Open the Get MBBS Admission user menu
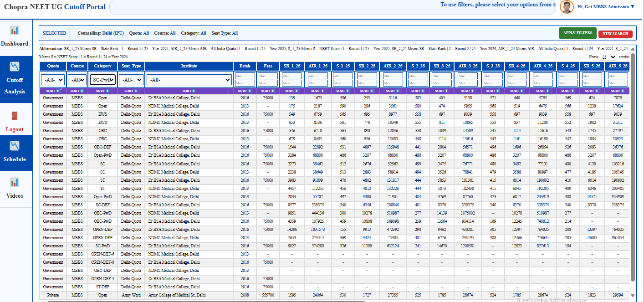Image resolution: width=644 pixels, height=302 pixels. point(606,7)
